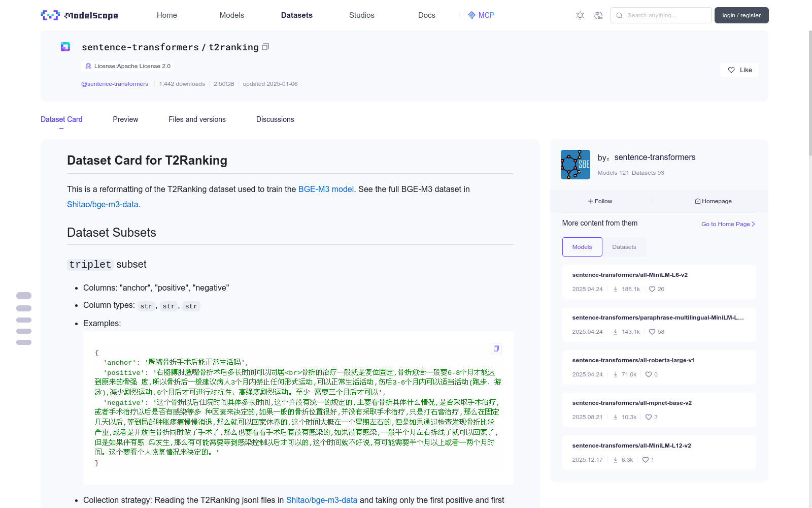This screenshot has width=812, height=508.
Task: Switch language with the translate icon
Action: click(x=598, y=15)
